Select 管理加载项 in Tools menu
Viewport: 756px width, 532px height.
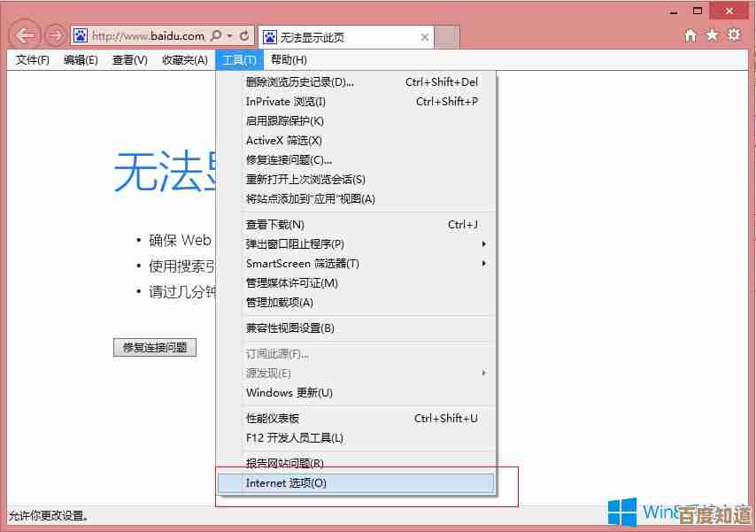pos(280,303)
